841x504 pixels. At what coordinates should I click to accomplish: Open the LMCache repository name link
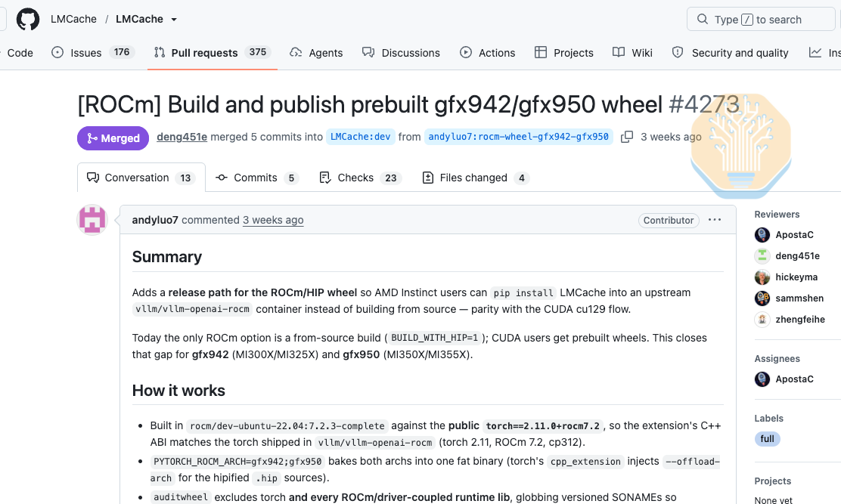point(139,20)
